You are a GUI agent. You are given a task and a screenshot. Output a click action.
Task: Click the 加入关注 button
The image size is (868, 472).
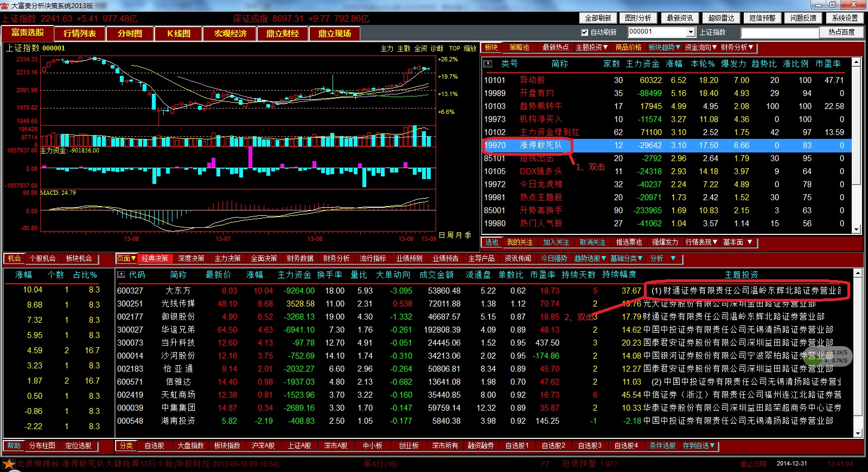click(x=556, y=243)
